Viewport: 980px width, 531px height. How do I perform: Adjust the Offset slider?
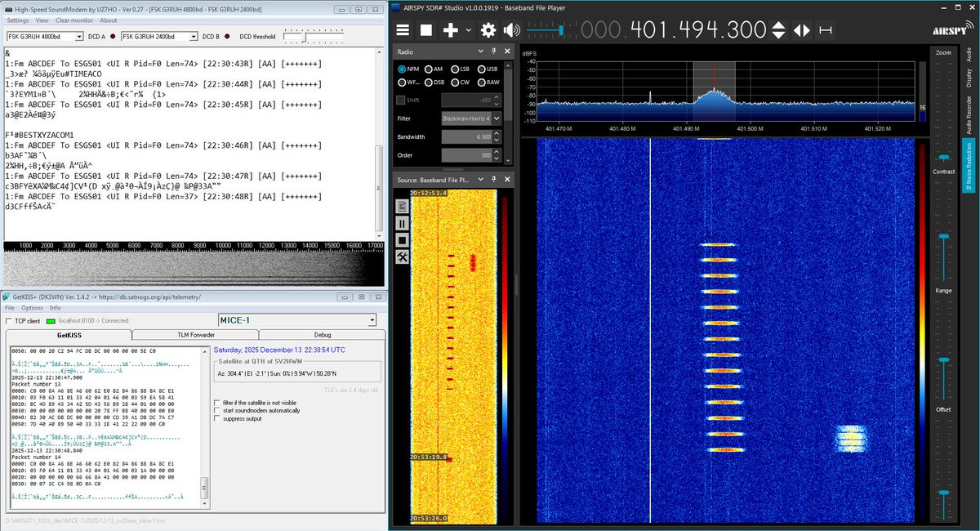tap(943, 493)
